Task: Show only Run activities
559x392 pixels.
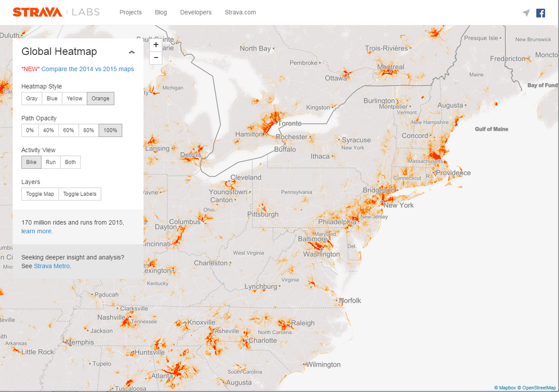Action: 51,162
